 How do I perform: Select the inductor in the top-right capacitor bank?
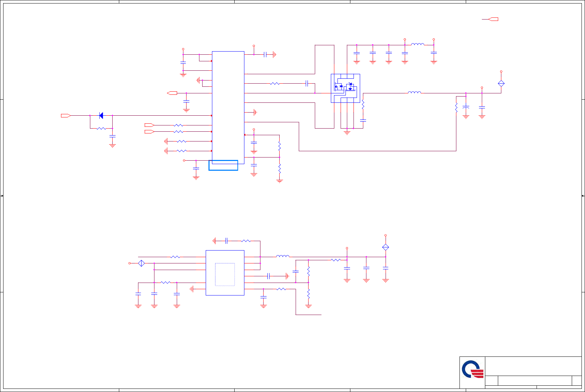point(418,44)
